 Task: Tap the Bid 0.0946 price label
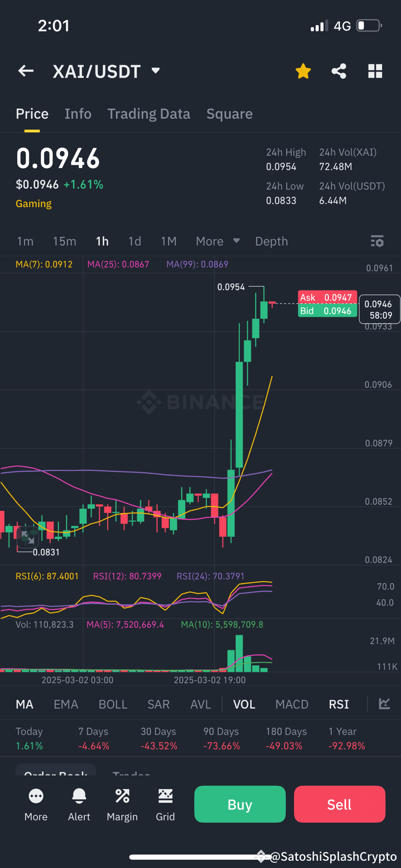click(327, 310)
